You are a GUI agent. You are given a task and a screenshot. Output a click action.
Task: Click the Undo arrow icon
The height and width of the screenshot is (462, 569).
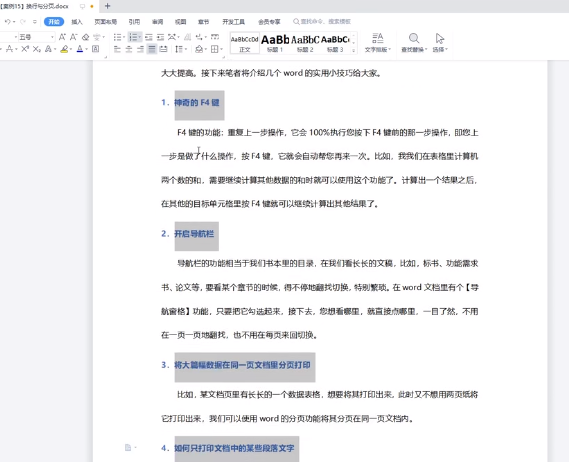(7, 22)
